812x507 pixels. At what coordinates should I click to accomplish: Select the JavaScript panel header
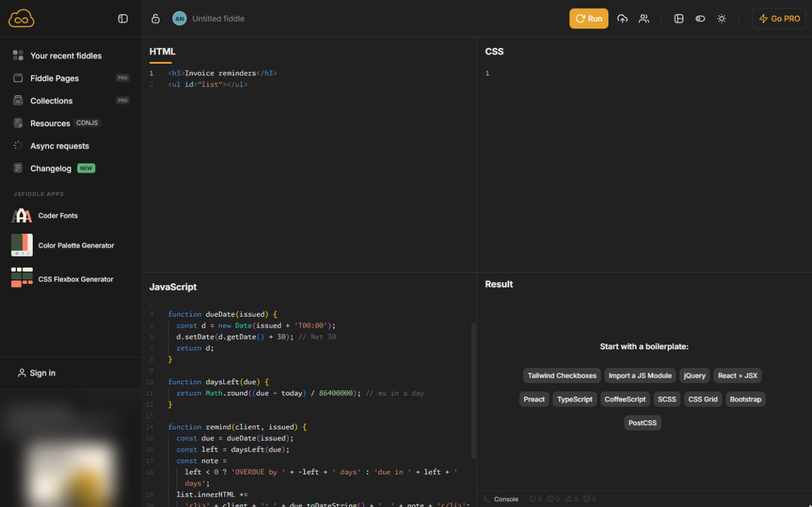173,287
